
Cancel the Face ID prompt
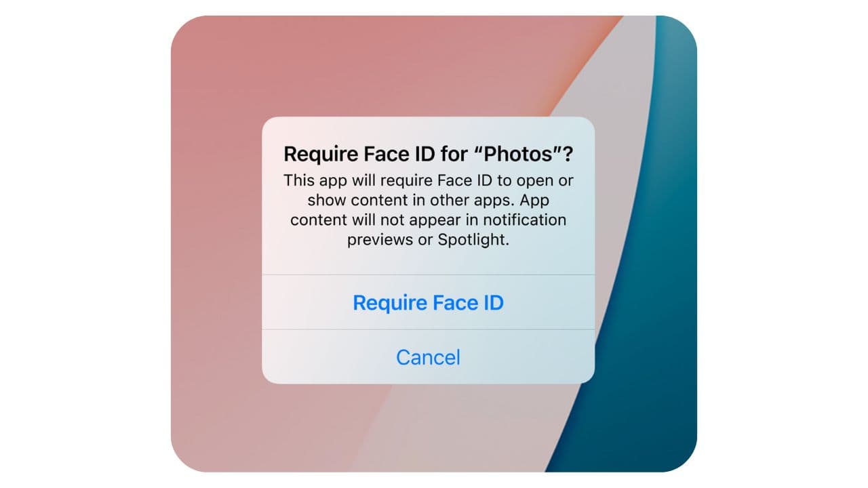[428, 357]
